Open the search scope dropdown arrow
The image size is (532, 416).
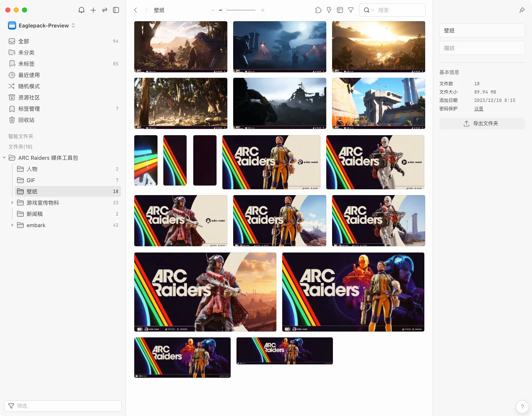373,10
